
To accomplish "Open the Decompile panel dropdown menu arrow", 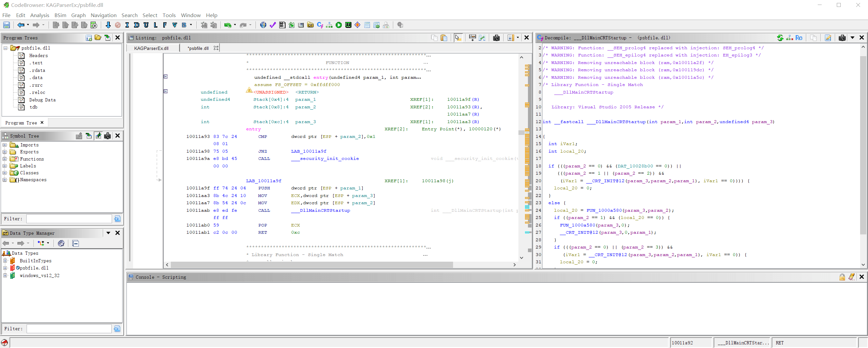I will point(852,38).
